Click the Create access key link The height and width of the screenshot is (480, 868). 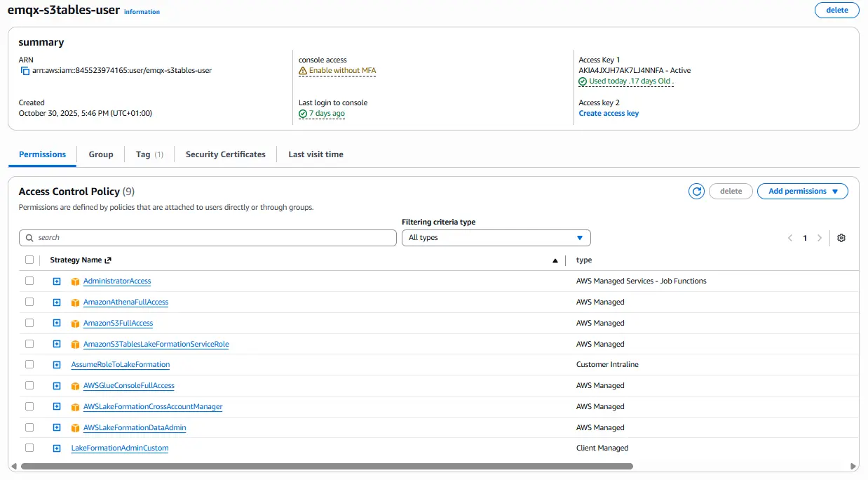[x=608, y=114]
